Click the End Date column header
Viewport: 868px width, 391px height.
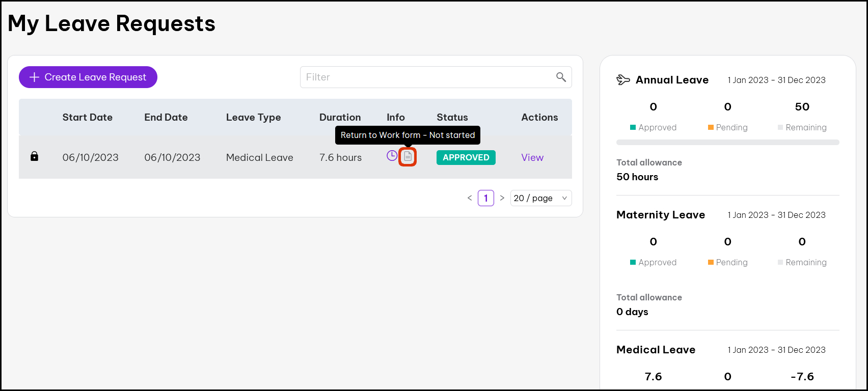click(166, 117)
